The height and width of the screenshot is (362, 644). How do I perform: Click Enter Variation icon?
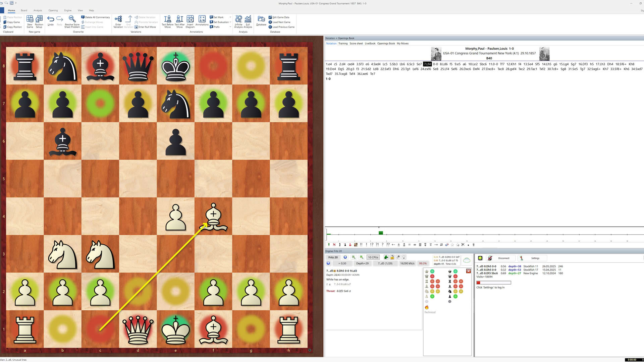tap(118, 22)
